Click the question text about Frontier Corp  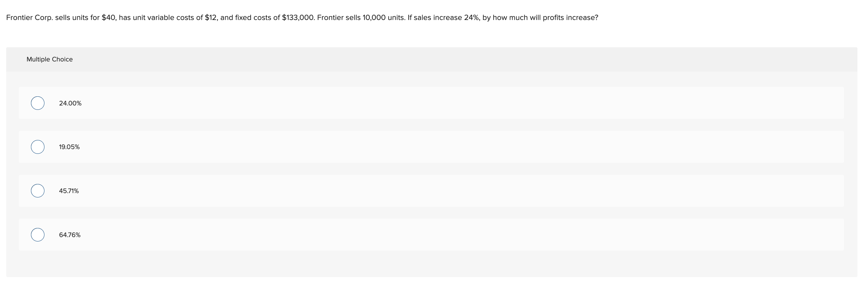pos(302,17)
